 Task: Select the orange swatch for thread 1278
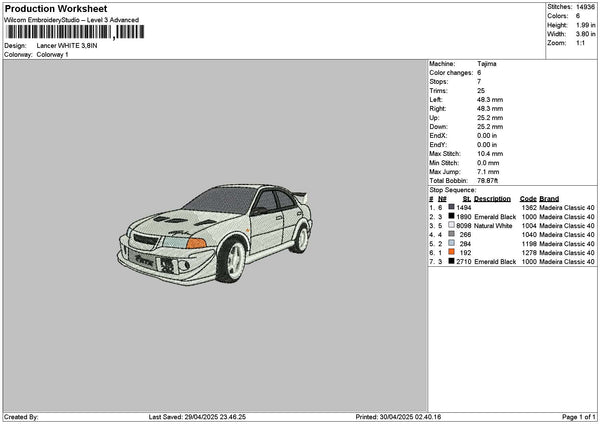[x=452, y=252]
